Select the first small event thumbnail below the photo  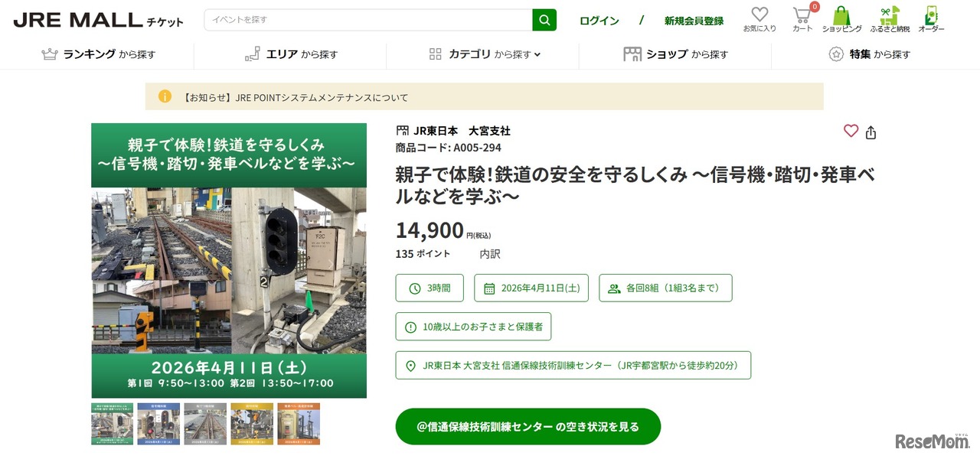pyautogui.click(x=112, y=423)
